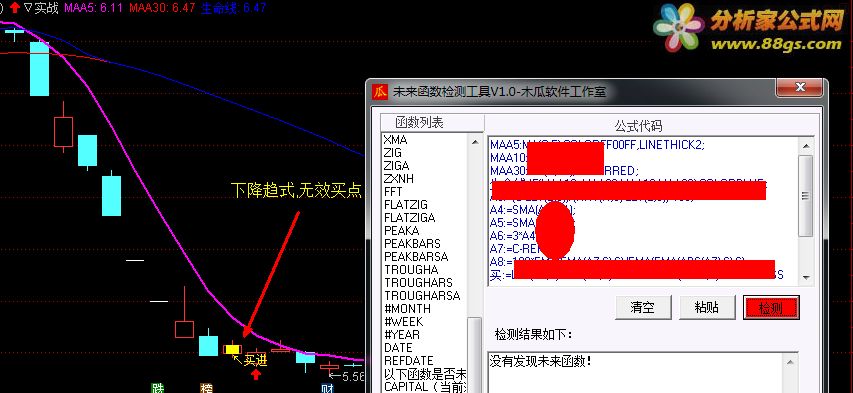Select TROUGHBARSA in the function list
The height and width of the screenshot is (393, 853).
[x=422, y=296]
